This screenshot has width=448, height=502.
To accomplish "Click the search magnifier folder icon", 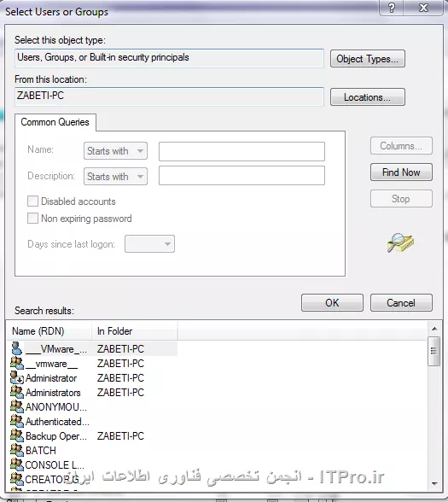I will pos(400,243).
